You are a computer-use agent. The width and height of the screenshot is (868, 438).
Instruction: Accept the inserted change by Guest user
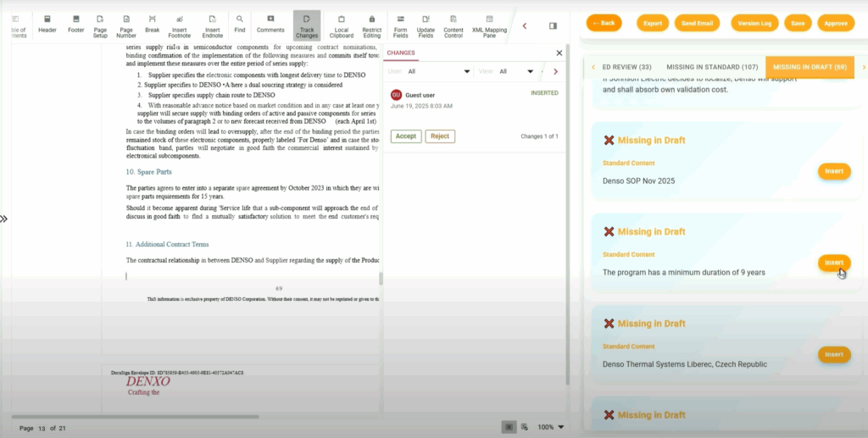tap(406, 136)
